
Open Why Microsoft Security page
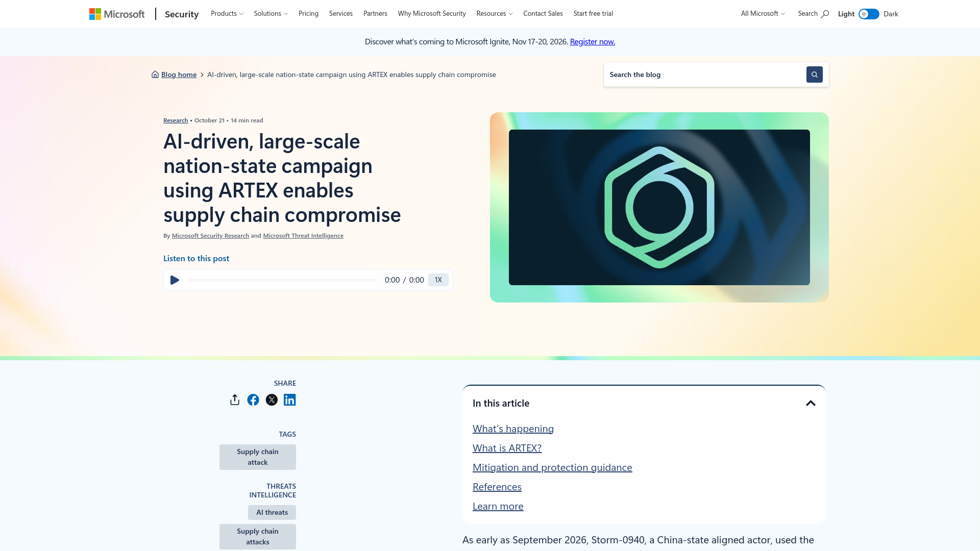(432, 14)
